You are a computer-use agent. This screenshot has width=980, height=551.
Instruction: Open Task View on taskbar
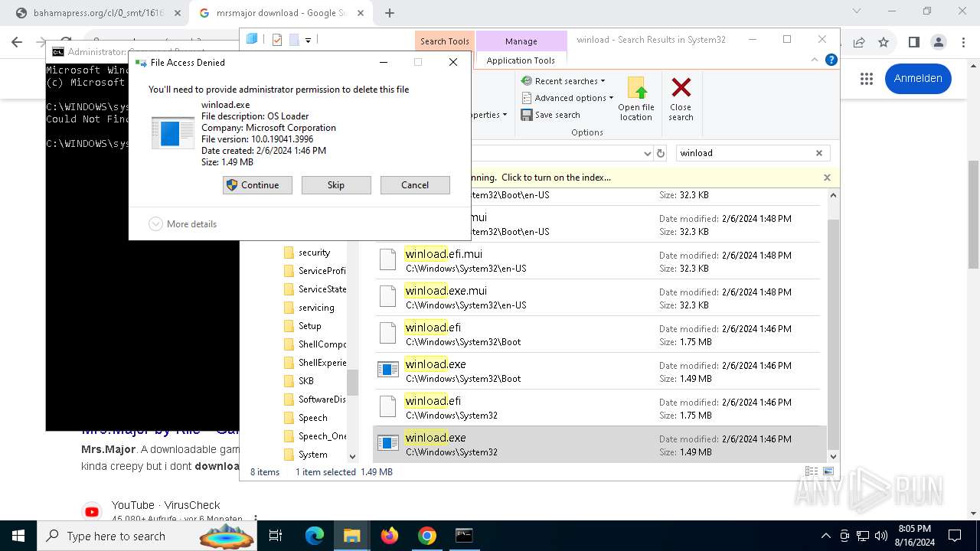276,536
